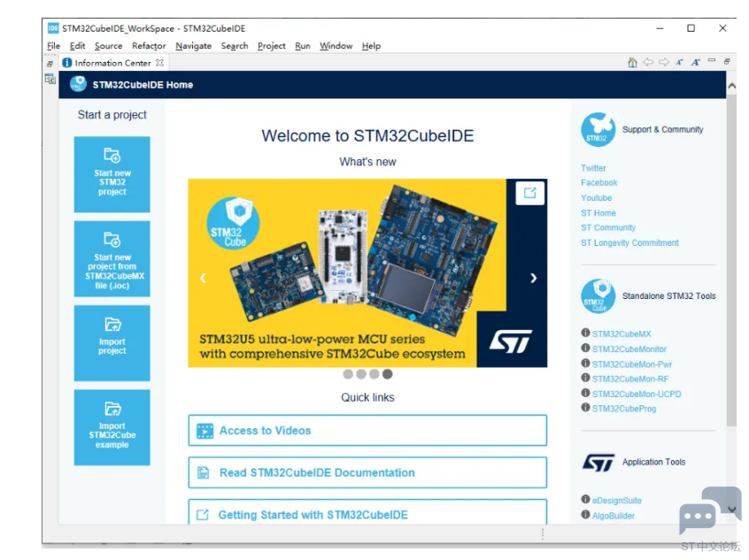749x560 pixels.
Task: Open the ST Home link
Action: pyautogui.click(x=598, y=213)
